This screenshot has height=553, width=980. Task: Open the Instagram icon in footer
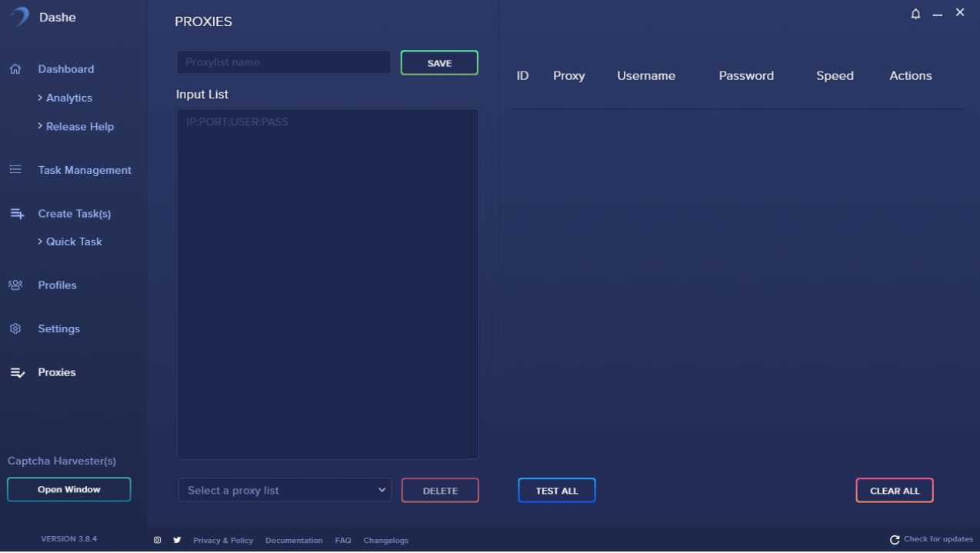tap(158, 540)
